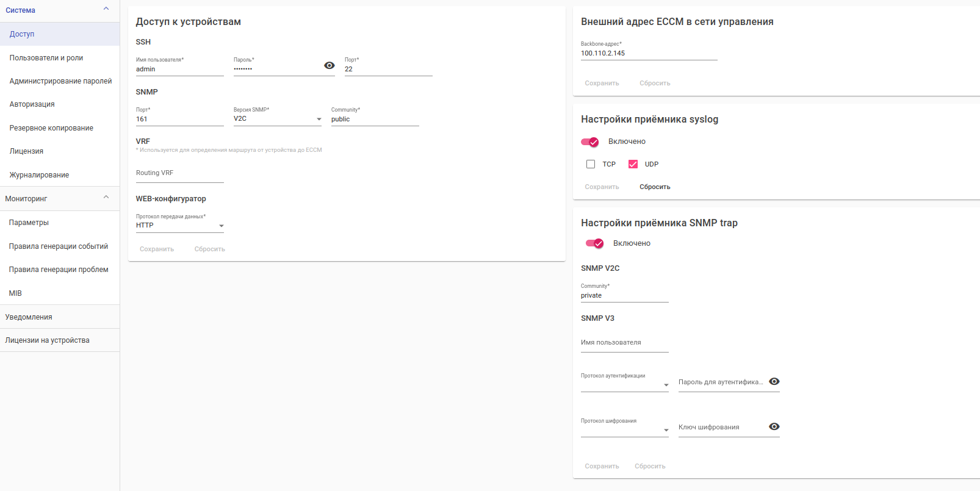Open the encryption protocol dropdown
This screenshot has width=980, height=491.
(624, 429)
